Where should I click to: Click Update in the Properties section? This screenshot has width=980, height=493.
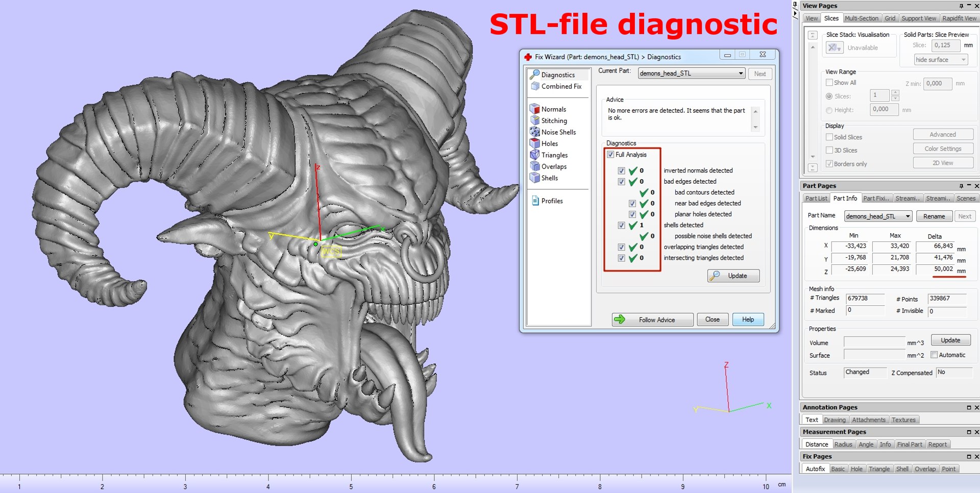(x=950, y=340)
